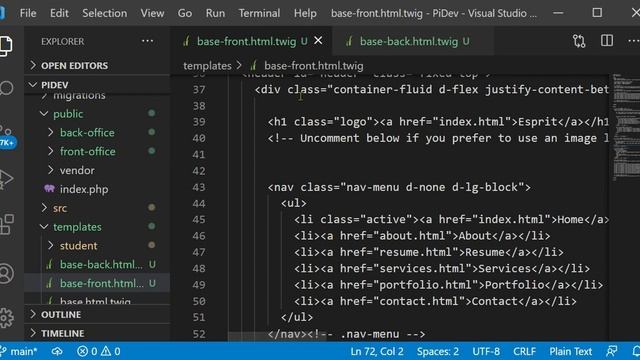
Task: Place cursor in nav class line 43
Action: click(x=399, y=187)
